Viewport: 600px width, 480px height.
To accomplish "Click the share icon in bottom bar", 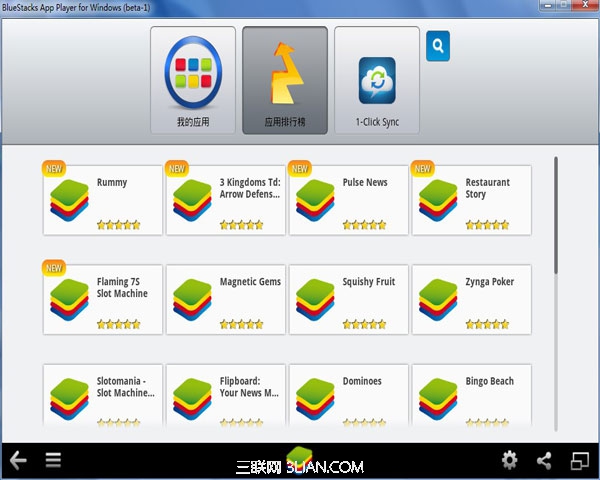I will click(x=544, y=460).
